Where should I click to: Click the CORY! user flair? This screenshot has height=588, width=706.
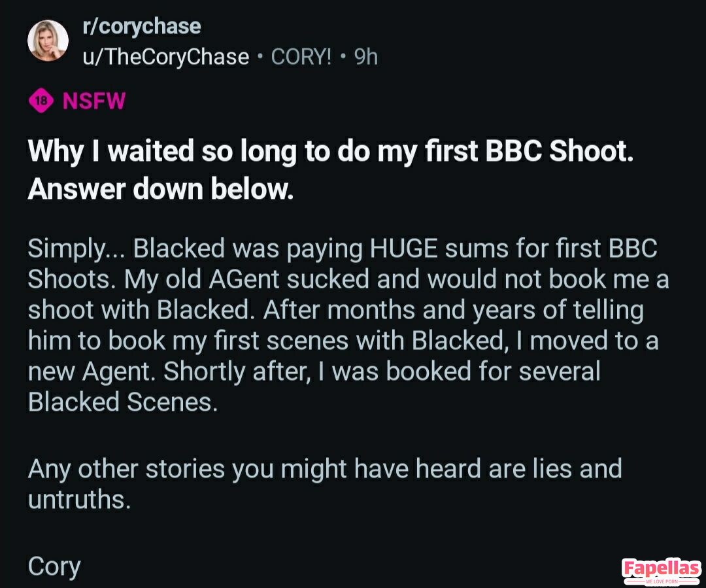tap(301, 57)
